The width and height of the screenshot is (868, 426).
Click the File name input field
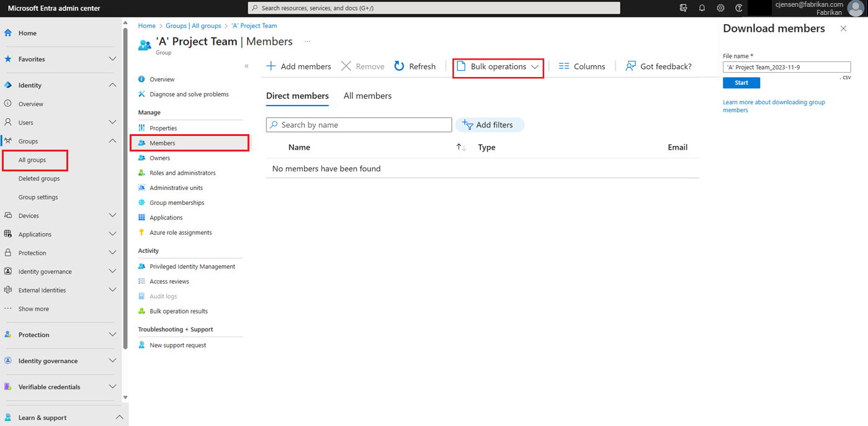(x=787, y=67)
